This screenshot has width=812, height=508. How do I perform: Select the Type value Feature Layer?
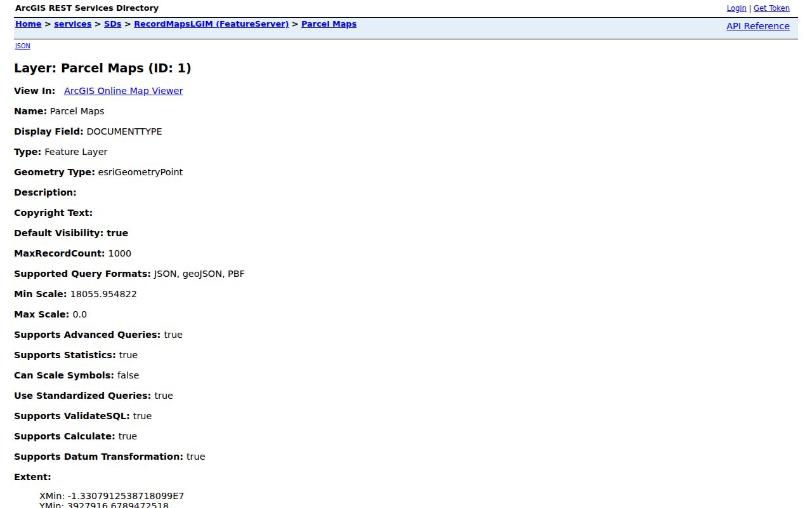pos(76,152)
